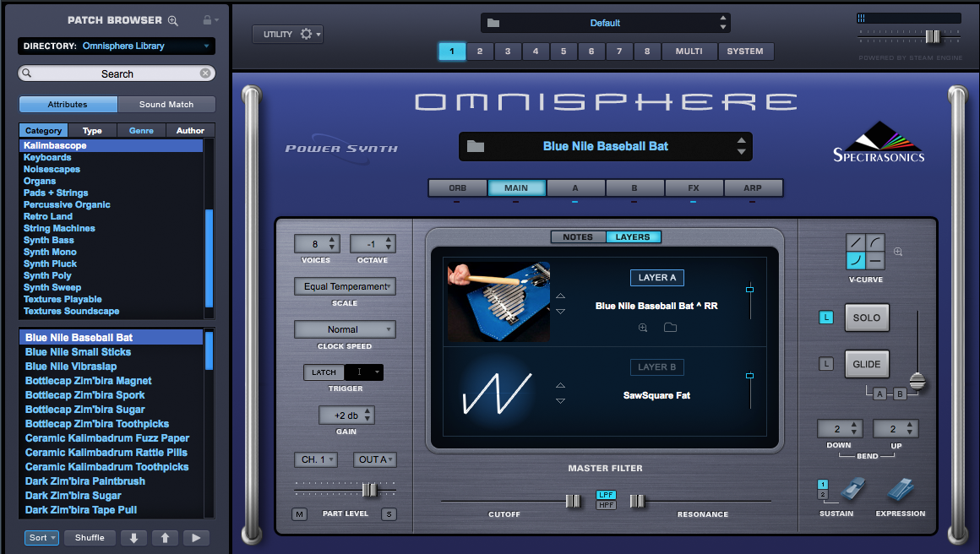This screenshot has height=554, width=980.
Task: Select next patch with down arrow button
Action: [x=133, y=538]
